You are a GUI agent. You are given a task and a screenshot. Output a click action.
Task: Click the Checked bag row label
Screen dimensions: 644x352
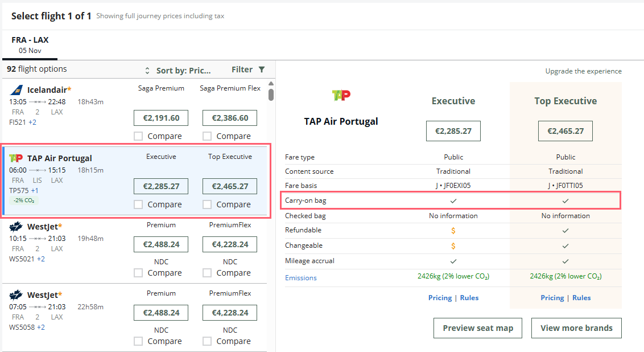tap(305, 215)
